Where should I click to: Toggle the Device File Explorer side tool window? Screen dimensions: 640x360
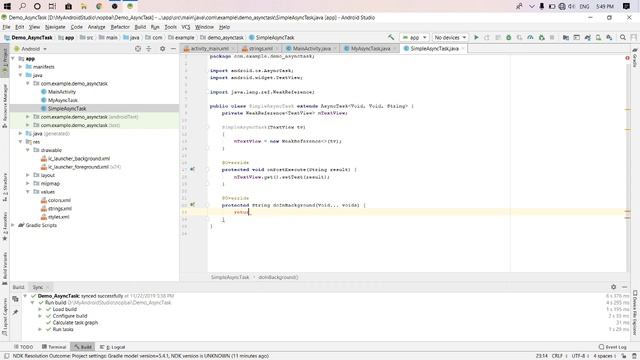[635, 312]
